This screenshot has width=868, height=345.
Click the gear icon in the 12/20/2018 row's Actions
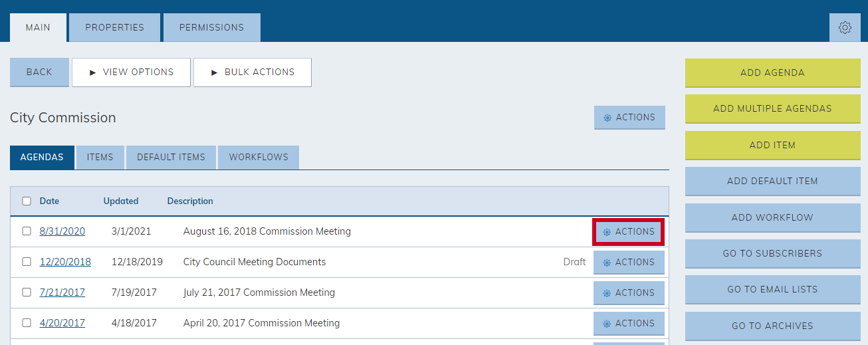(607, 263)
